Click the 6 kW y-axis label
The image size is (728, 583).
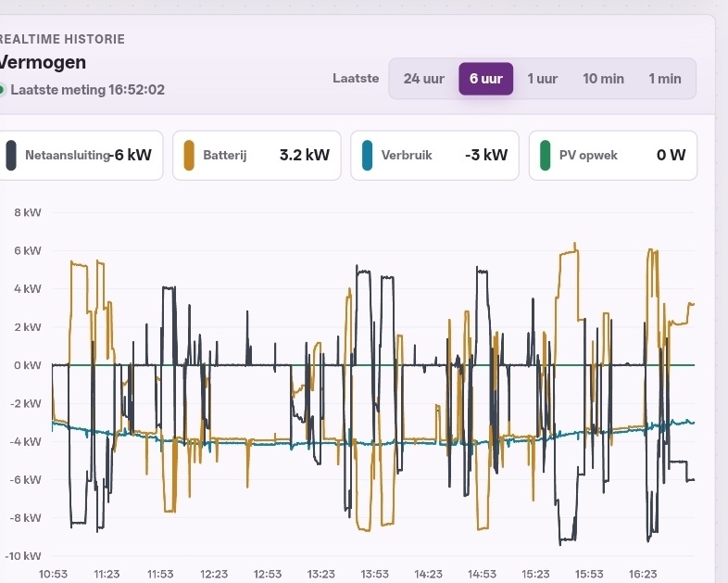pos(28,250)
